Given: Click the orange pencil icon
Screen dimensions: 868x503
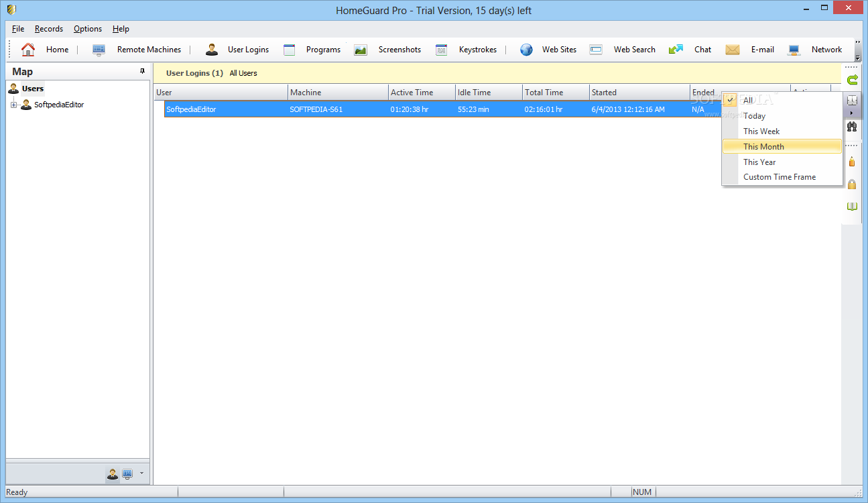Looking at the screenshot, I should click(x=852, y=161).
